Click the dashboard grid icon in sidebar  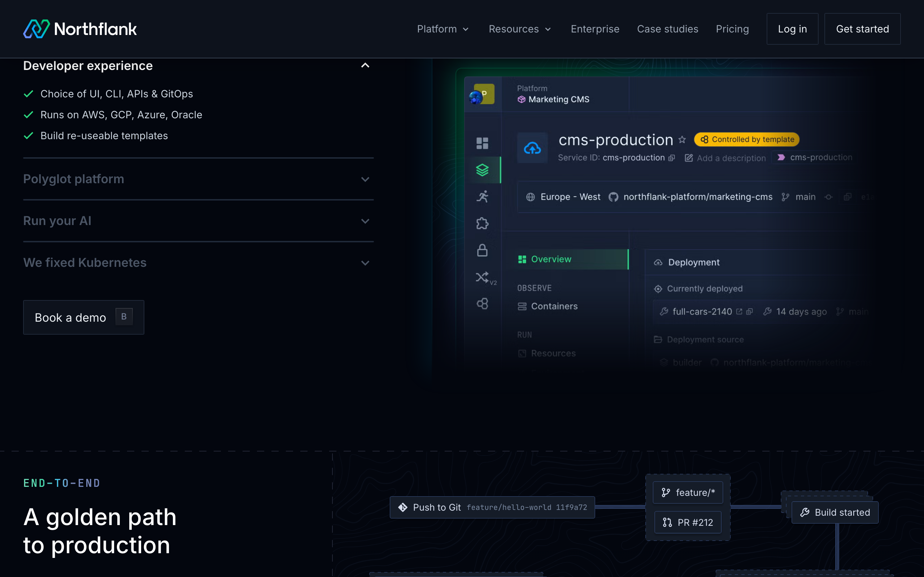(x=482, y=143)
